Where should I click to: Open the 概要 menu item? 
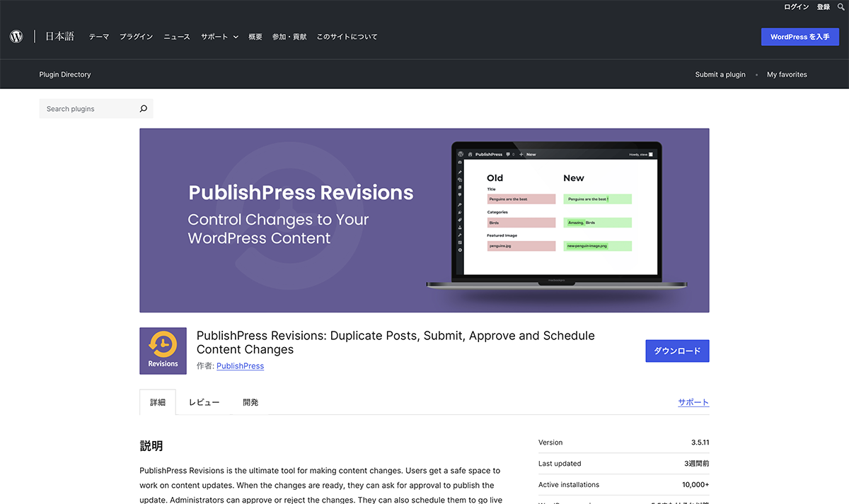click(x=255, y=37)
